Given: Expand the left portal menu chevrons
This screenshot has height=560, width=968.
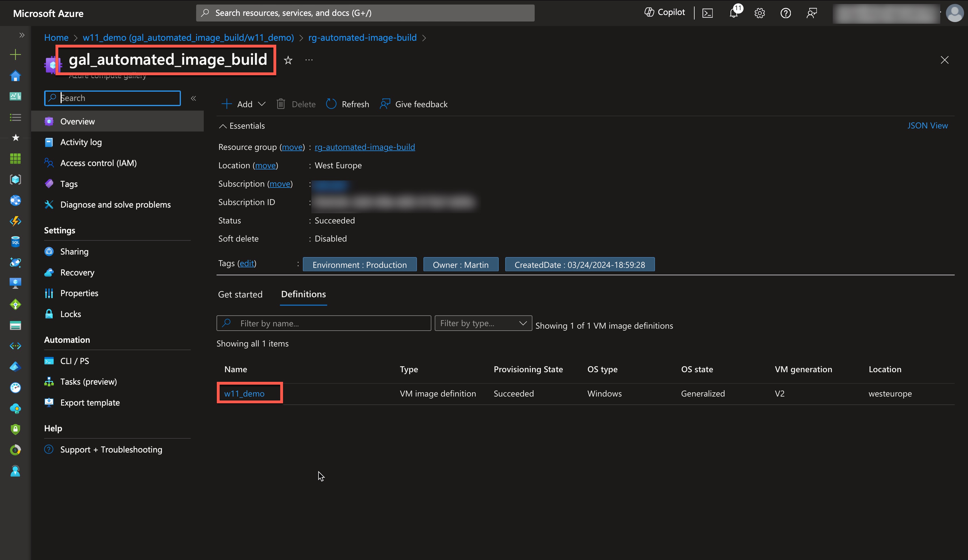Looking at the screenshot, I should pos(22,35).
